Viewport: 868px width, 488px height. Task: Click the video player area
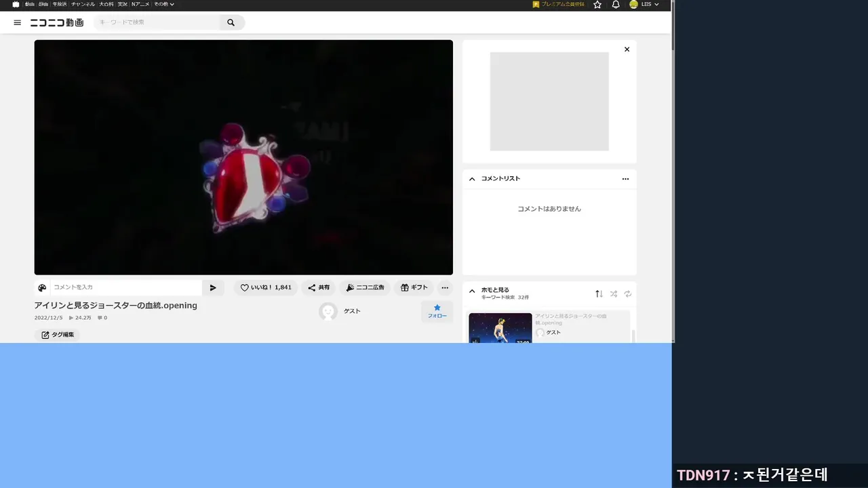point(243,157)
